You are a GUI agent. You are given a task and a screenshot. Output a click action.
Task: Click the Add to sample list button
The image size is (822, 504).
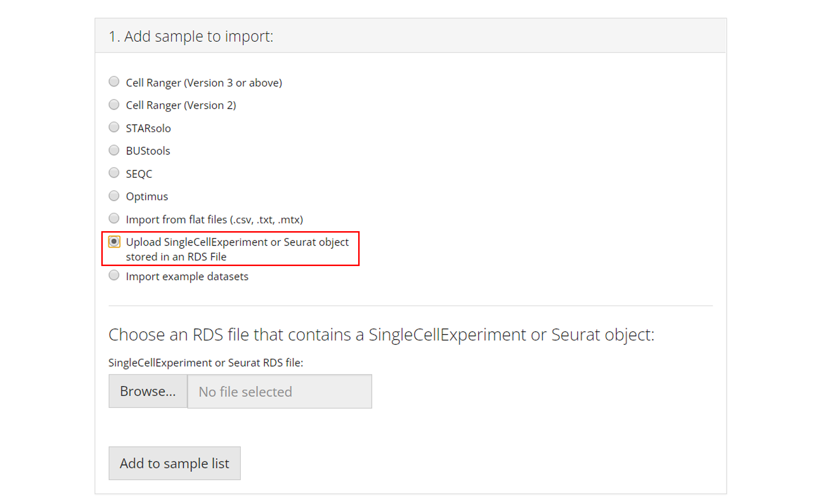174,463
